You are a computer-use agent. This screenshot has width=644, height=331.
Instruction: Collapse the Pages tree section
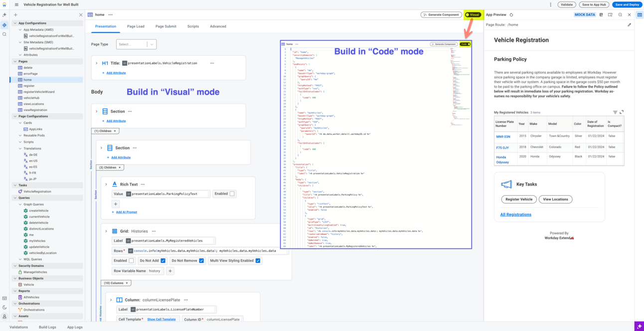coord(15,61)
